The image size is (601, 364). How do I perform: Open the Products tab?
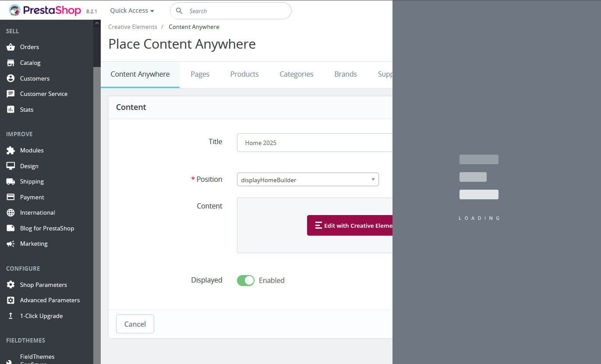point(244,74)
